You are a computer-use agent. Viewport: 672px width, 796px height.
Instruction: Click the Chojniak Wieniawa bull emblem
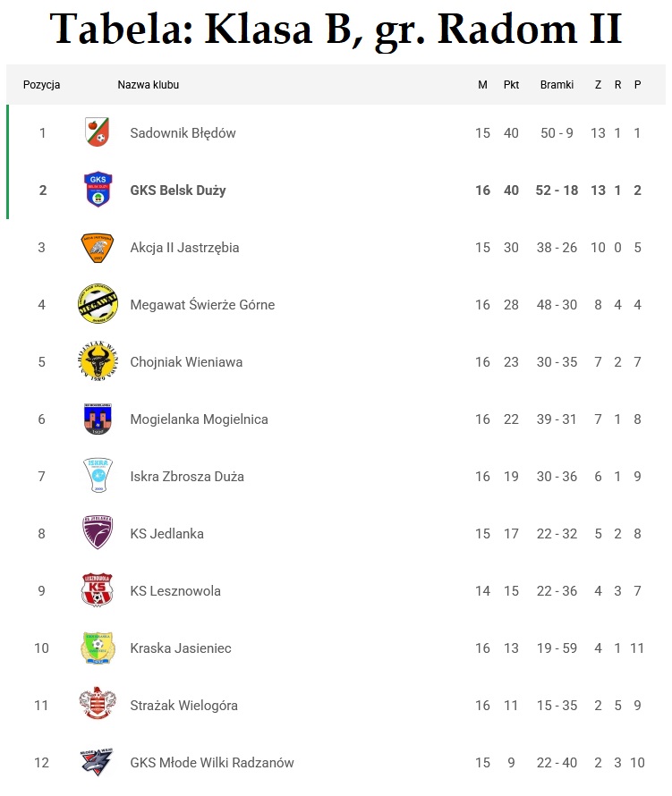click(98, 362)
